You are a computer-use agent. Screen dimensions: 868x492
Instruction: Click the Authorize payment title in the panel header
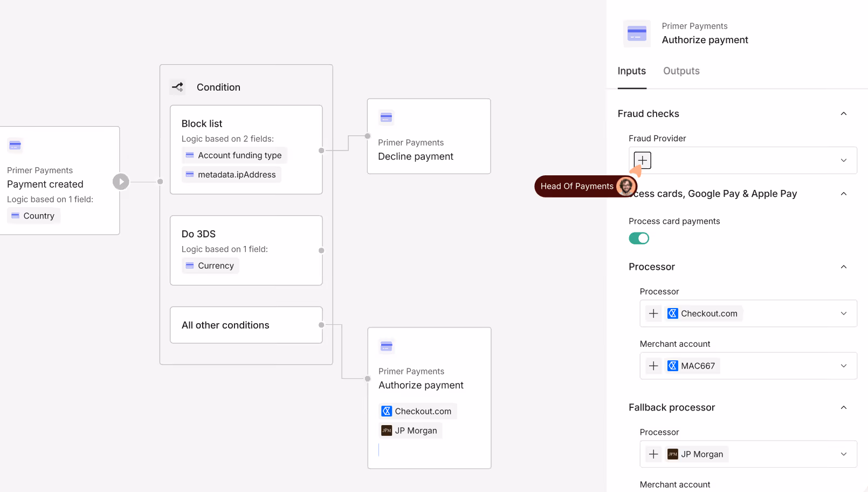(705, 40)
